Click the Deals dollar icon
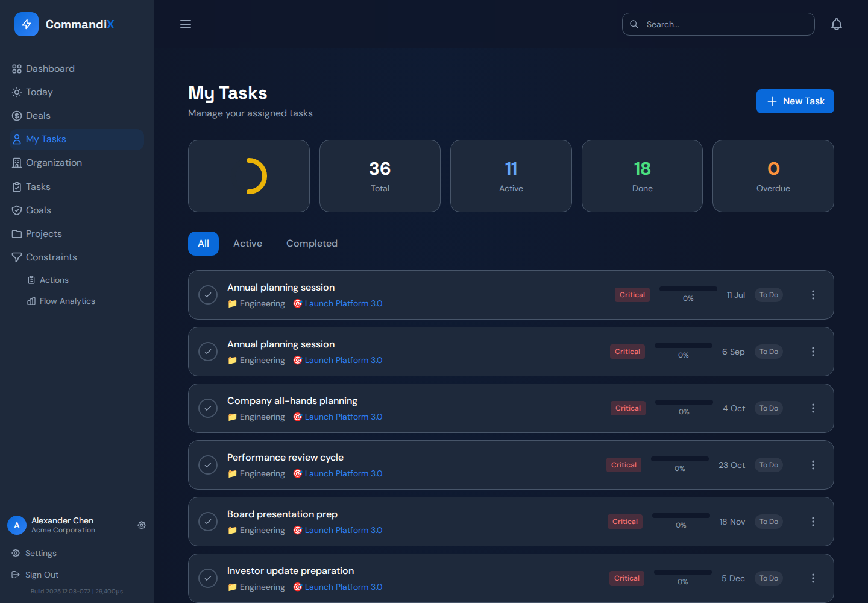868x603 pixels. 17,116
